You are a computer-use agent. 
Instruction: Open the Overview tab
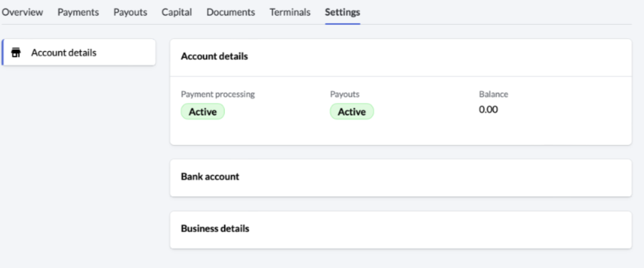pyautogui.click(x=22, y=13)
